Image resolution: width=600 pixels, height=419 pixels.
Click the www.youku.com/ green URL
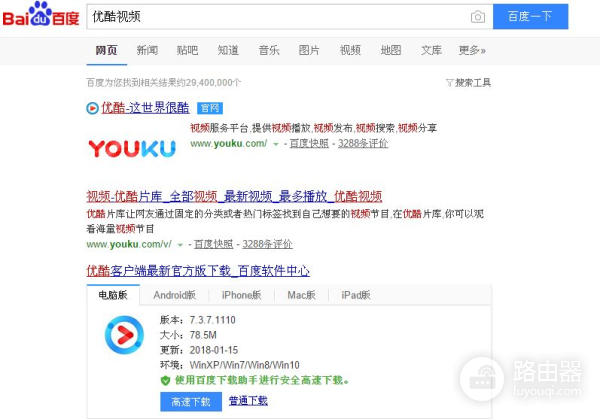[x=228, y=143]
